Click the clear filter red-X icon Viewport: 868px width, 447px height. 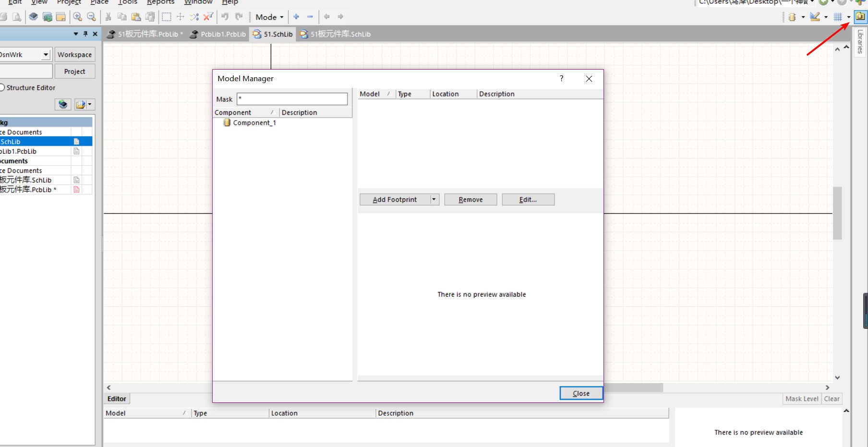point(208,17)
